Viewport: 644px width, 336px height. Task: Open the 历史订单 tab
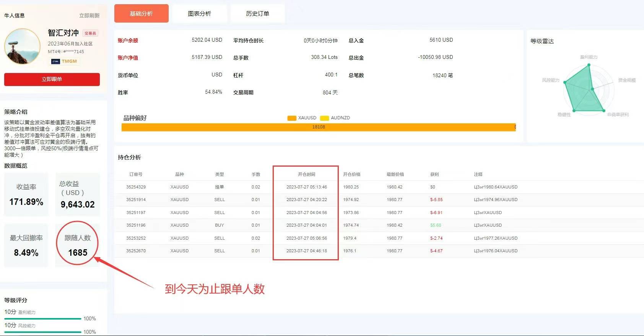click(x=258, y=13)
